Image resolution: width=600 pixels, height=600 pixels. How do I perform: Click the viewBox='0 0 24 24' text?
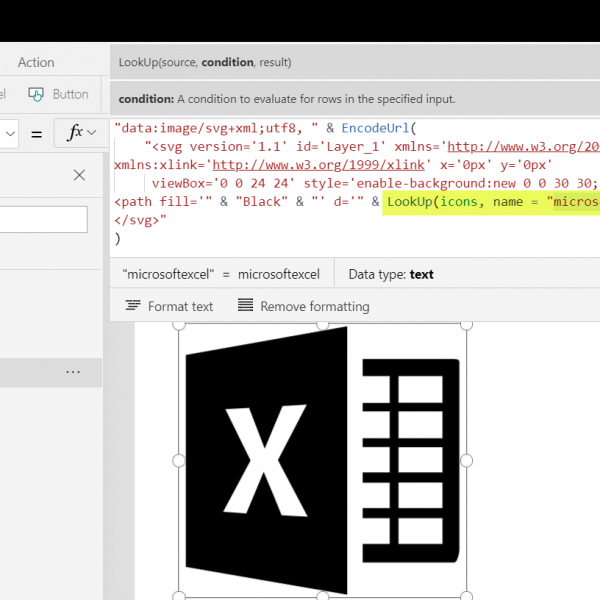pos(223,183)
